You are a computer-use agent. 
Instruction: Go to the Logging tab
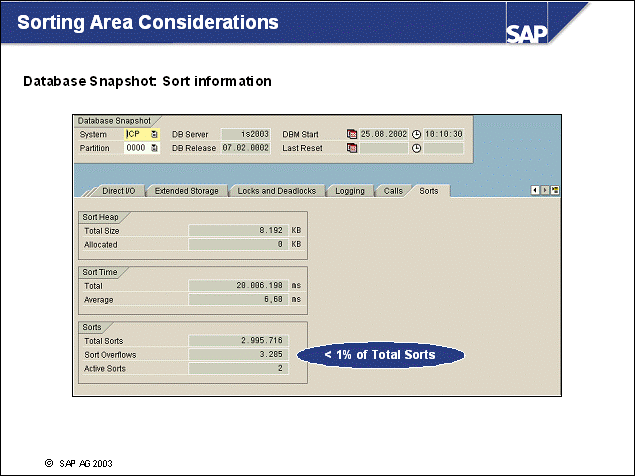[x=350, y=190]
